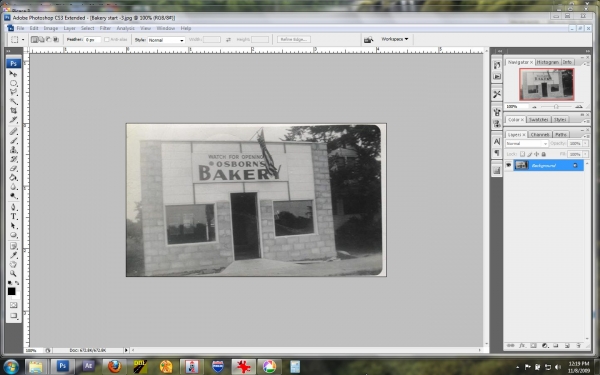Select the Eyedropper tool
Screen dimensions: 600x375
pos(13,255)
